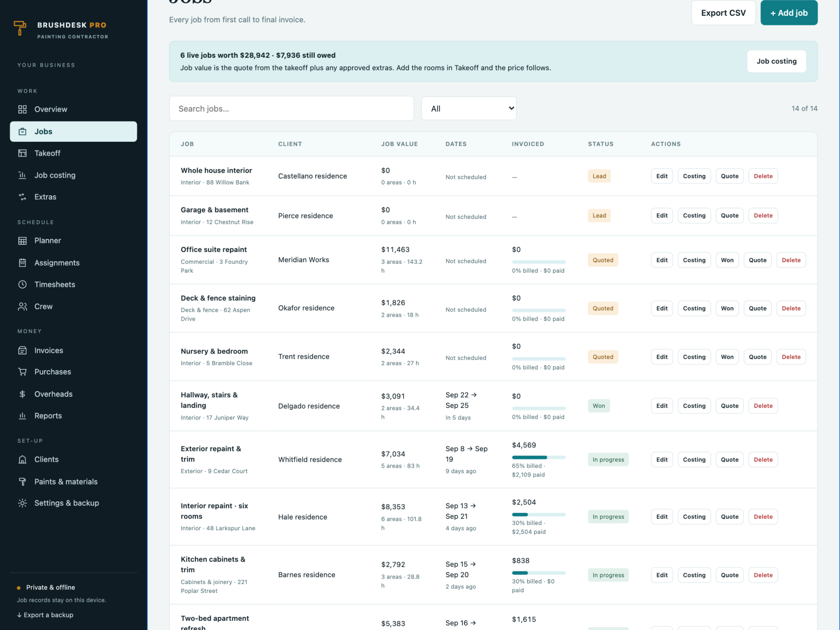This screenshot has width=840, height=630.
Task: Delete the Nursery & bedroom job
Action: tap(791, 357)
